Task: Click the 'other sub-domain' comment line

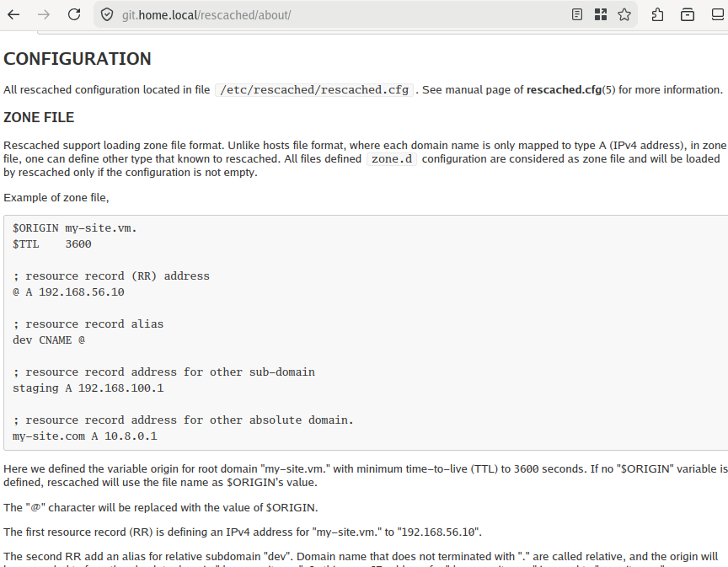Action: coord(164,372)
